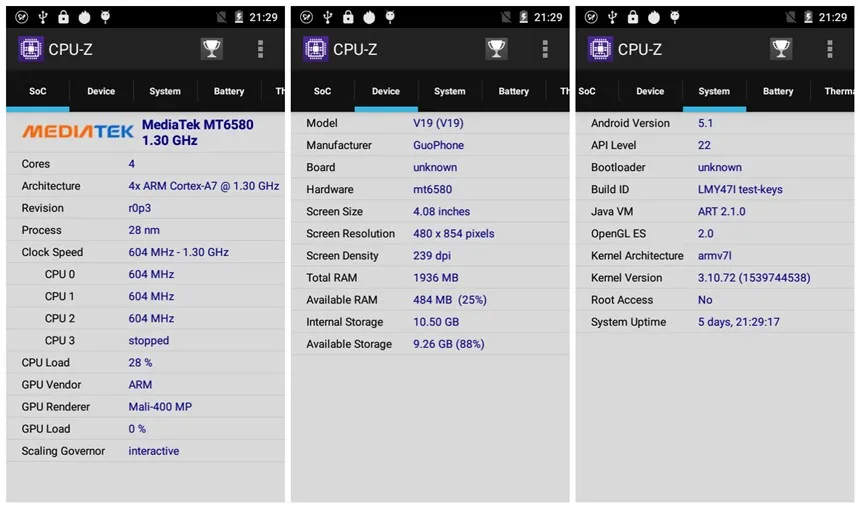Select Build ID value LMY47I test-keys
The height and width of the screenshot is (508, 860).
740,189
